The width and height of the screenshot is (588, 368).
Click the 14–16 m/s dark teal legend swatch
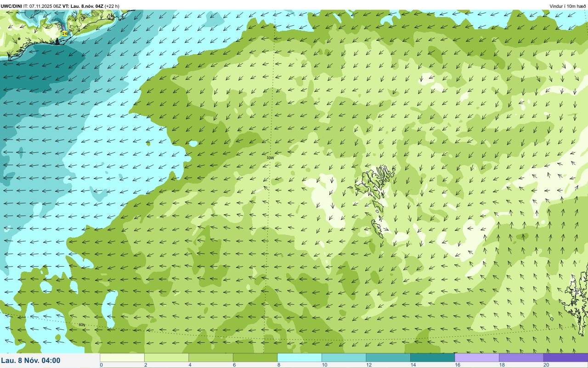point(432,357)
